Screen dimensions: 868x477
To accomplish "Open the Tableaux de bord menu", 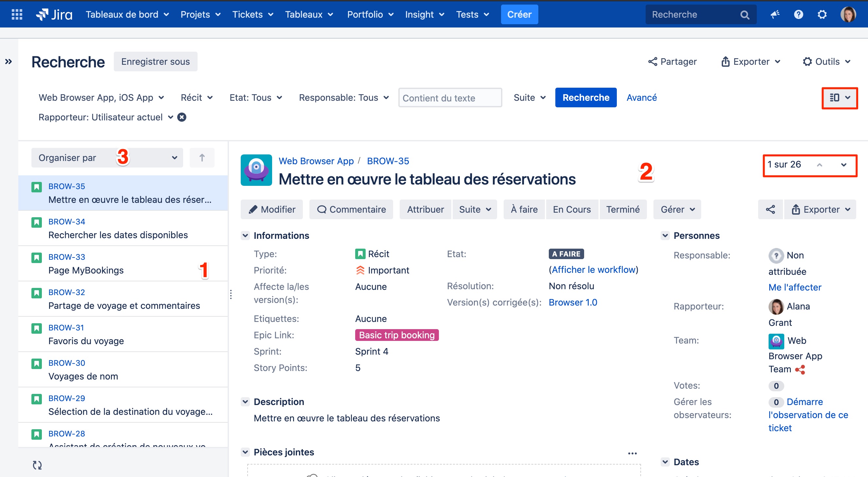I will 127,14.
